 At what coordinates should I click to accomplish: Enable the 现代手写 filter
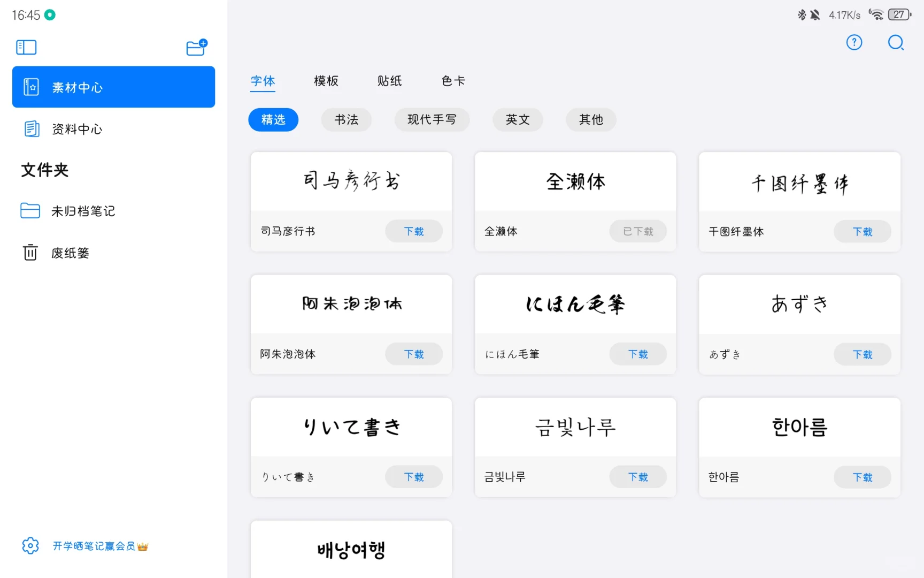click(x=432, y=120)
